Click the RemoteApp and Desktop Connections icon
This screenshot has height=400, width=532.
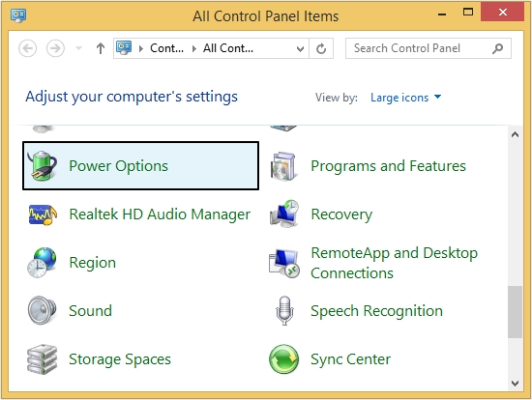(x=284, y=264)
